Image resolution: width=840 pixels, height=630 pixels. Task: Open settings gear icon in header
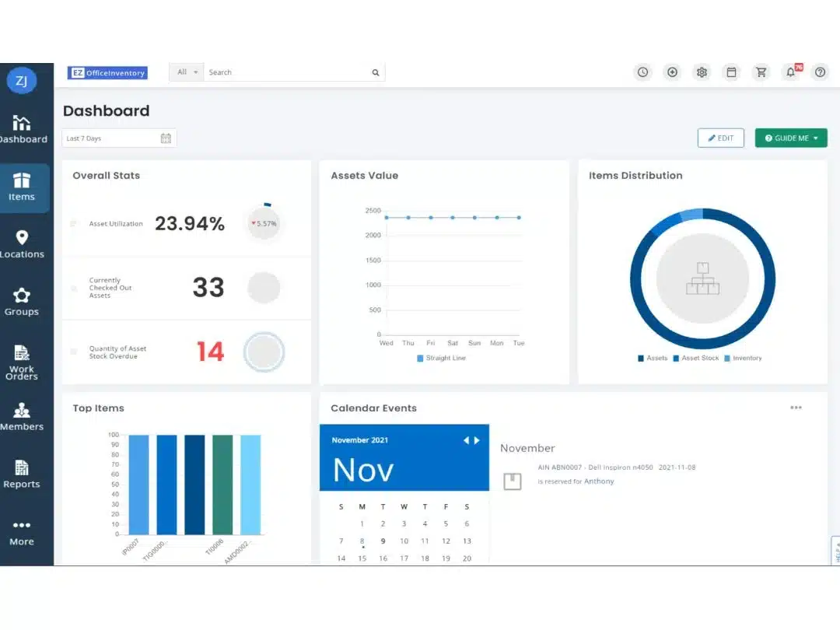pyautogui.click(x=702, y=72)
